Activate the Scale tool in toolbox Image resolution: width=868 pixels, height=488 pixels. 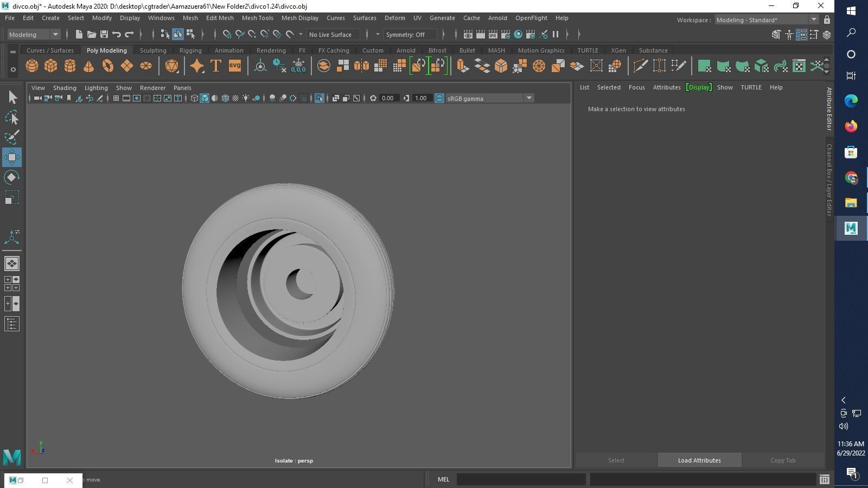(x=12, y=197)
